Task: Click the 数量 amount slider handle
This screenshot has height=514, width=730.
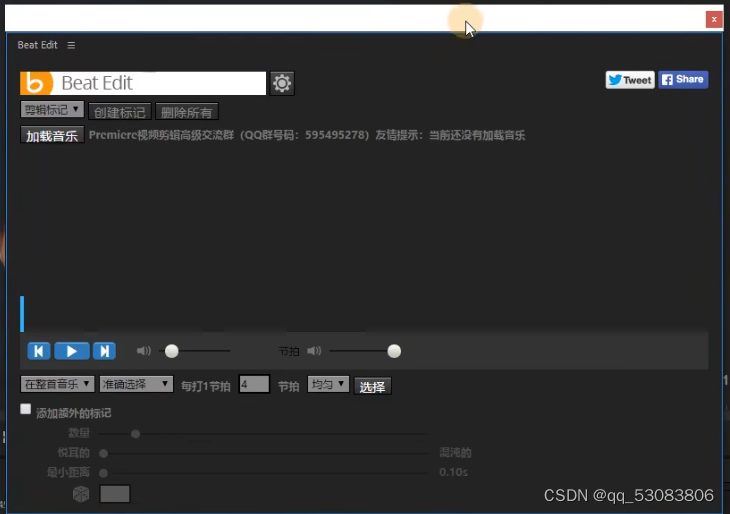Action: (x=135, y=434)
